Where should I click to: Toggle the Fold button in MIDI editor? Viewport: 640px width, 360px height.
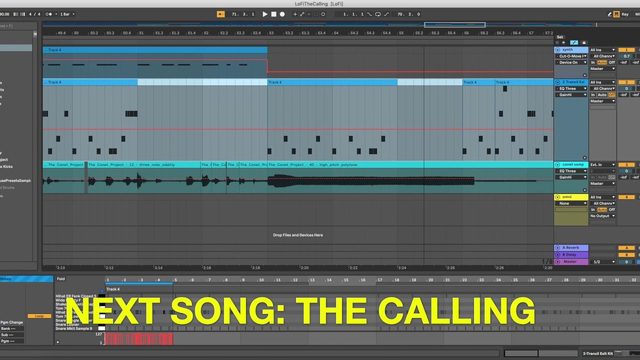point(61,279)
